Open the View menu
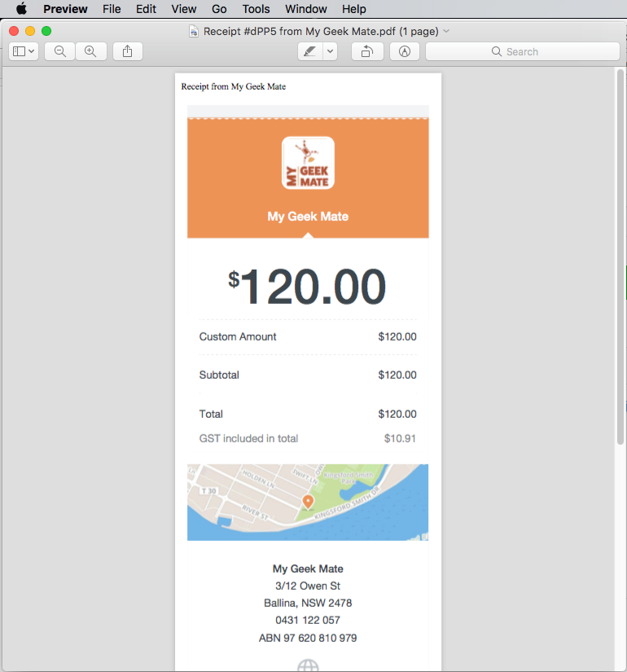The height and width of the screenshot is (672, 627). [x=184, y=9]
